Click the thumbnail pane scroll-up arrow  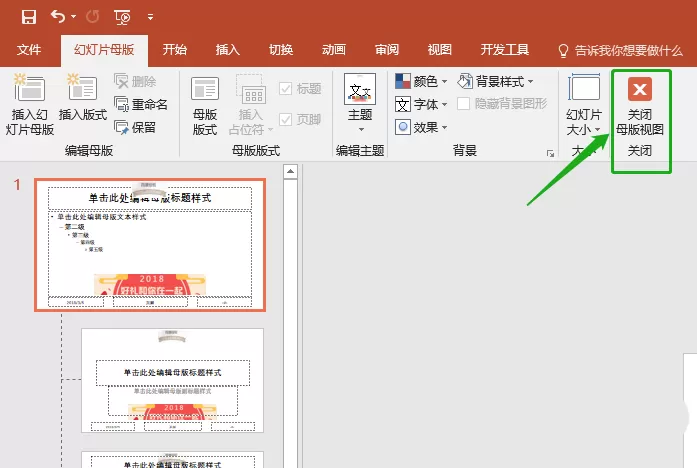pos(290,172)
